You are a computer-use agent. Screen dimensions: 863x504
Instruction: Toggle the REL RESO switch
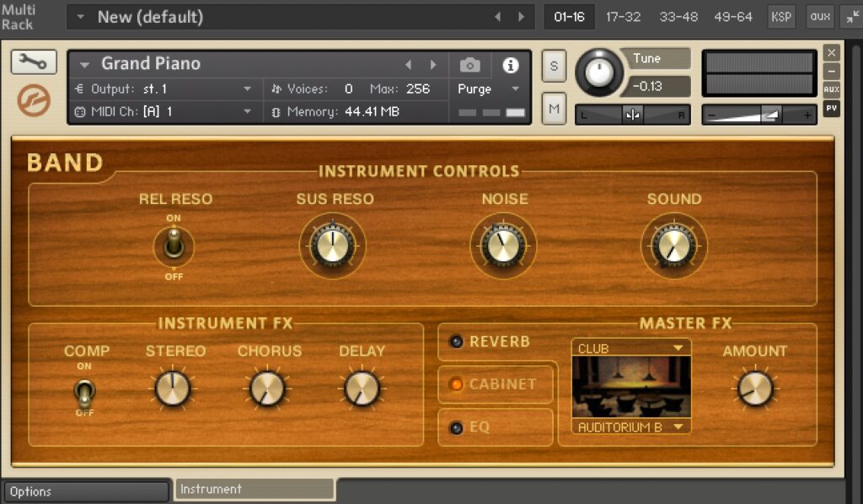tap(174, 245)
